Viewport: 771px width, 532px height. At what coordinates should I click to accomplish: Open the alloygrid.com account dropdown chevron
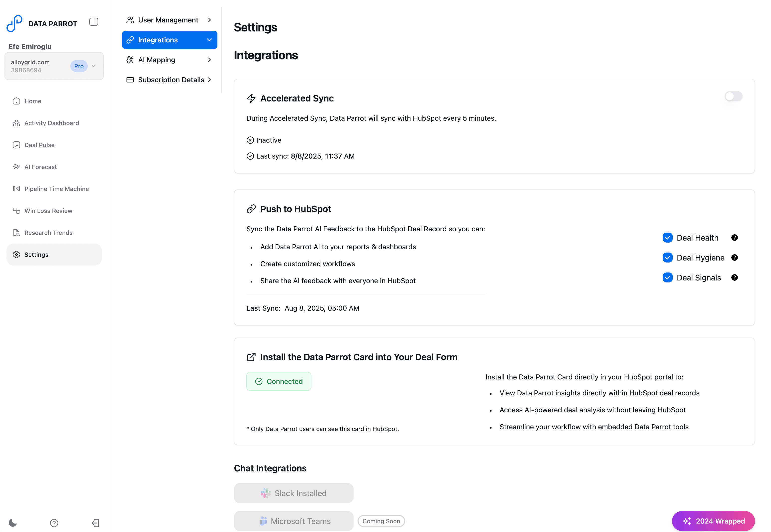[94, 66]
